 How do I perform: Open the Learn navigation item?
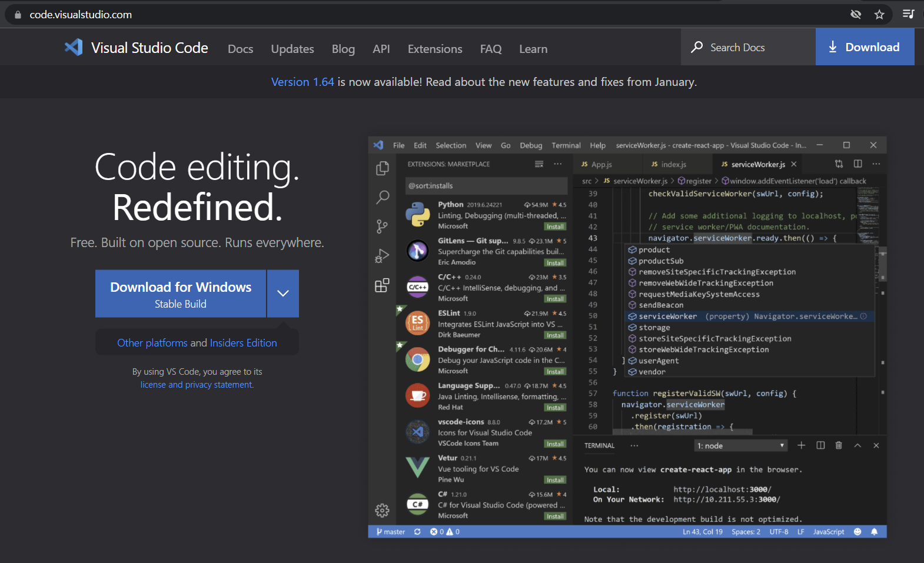(533, 49)
